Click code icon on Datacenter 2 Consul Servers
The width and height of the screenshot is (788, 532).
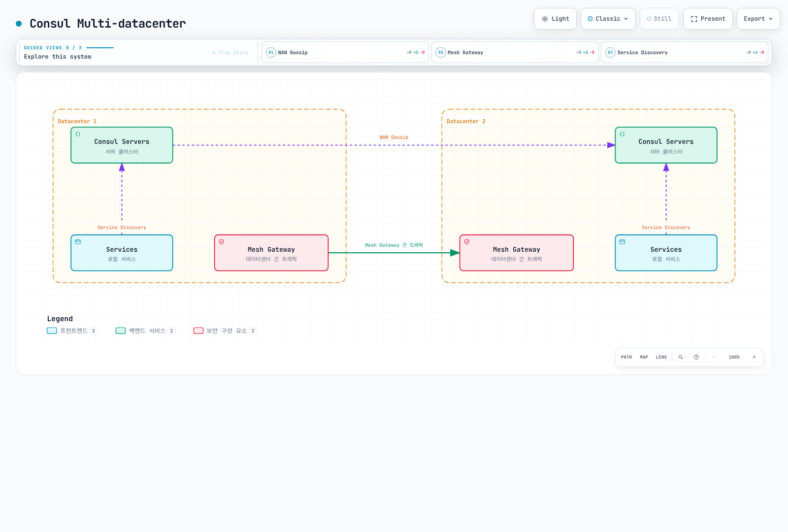[622, 134]
